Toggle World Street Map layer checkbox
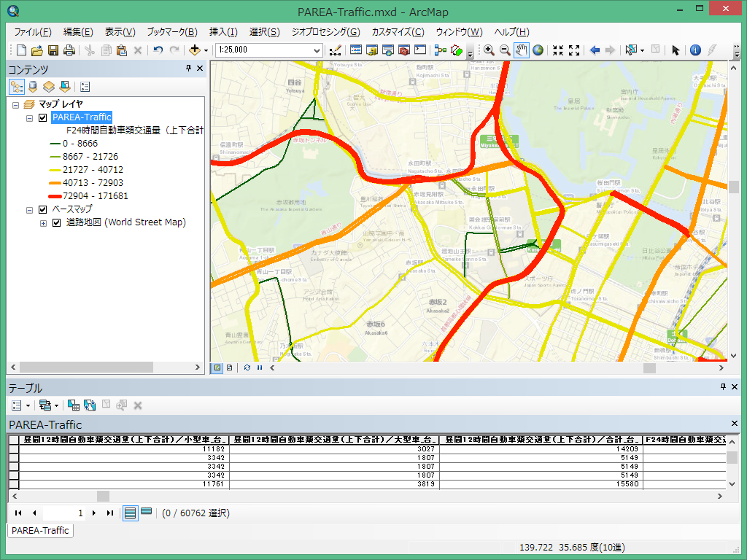Image resolution: width=747 pixels, height=560 pixels. (57, 223)
